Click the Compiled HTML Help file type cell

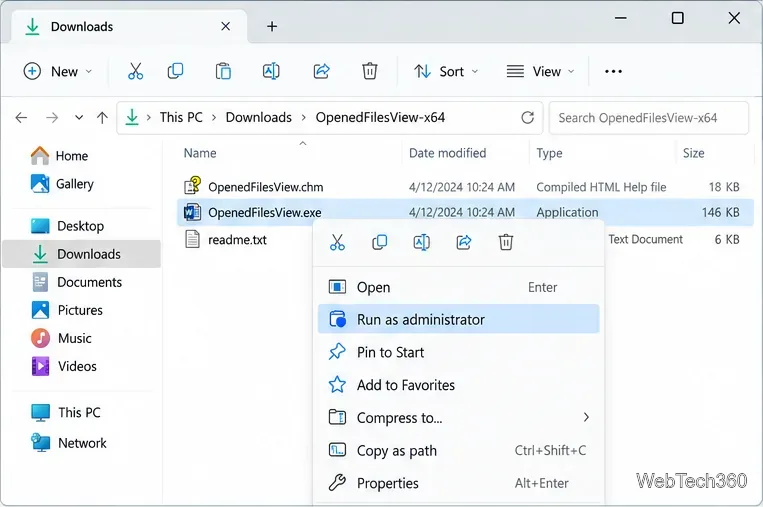(601, 187)
